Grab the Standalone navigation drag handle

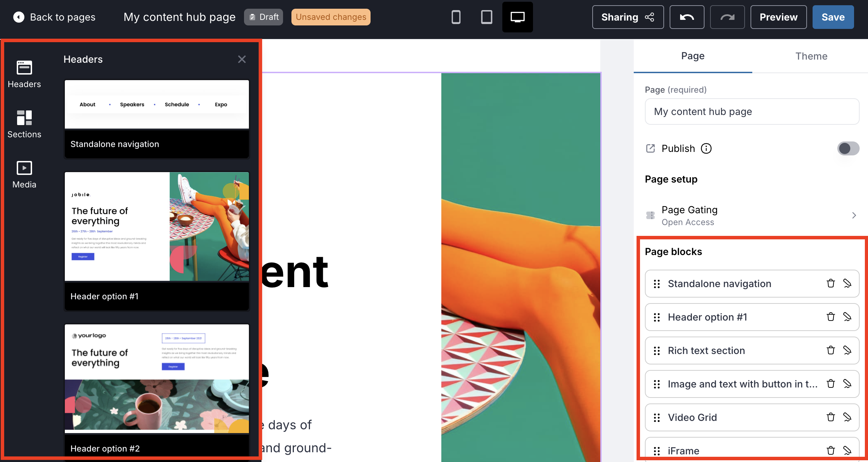click(657, 284)
